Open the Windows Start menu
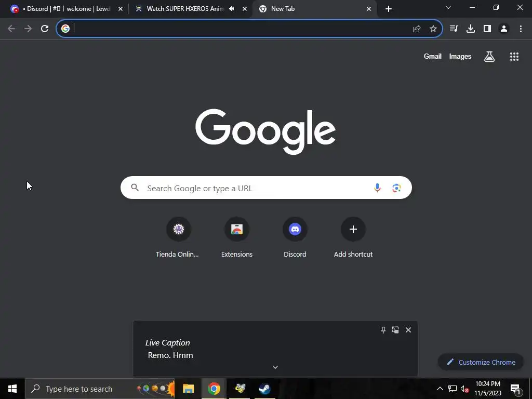Screen dimensions: 532x399 pyautogui.click(x=12, y=389)
